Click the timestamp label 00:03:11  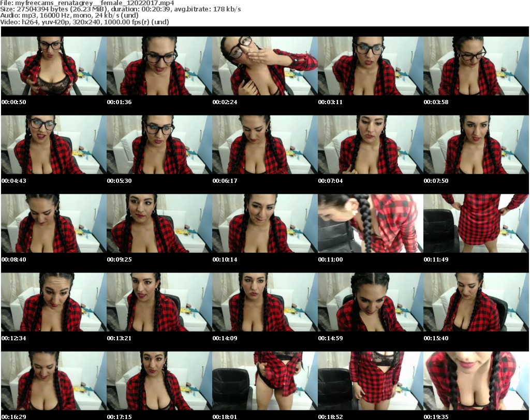[x=330, y=102]
